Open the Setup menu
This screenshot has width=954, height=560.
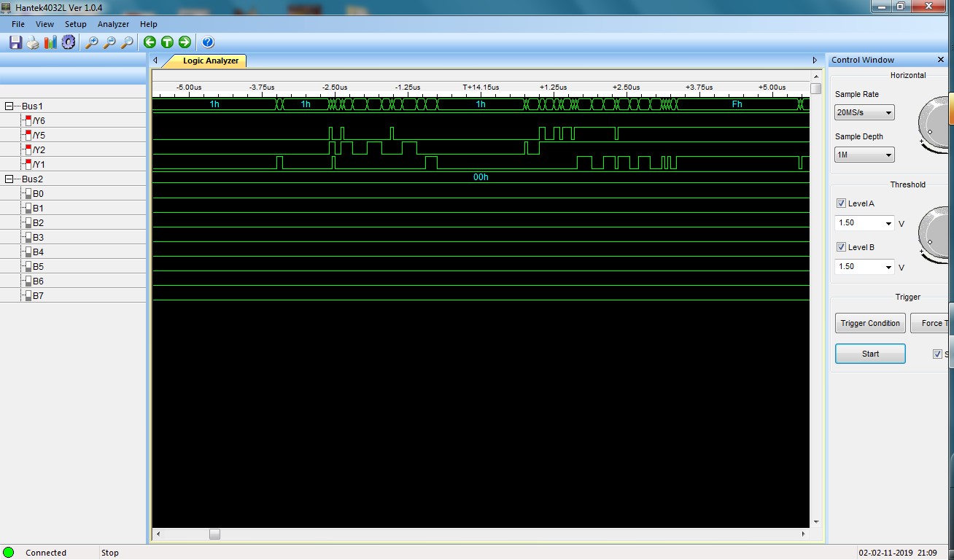(75, 24)
